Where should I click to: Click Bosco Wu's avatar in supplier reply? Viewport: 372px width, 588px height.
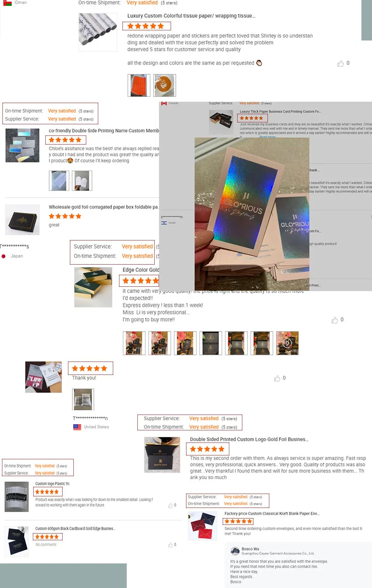[235, 551]
